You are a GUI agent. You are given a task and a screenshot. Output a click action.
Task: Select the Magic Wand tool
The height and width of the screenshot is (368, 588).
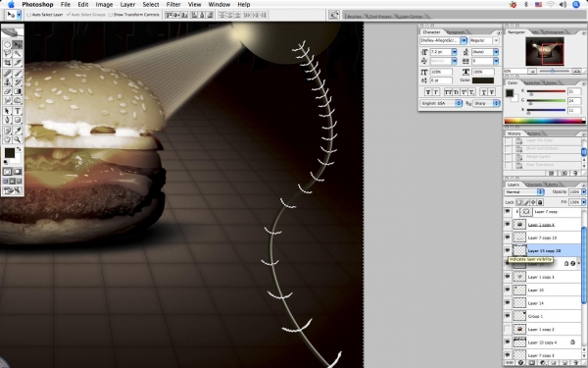click(18, 54)
